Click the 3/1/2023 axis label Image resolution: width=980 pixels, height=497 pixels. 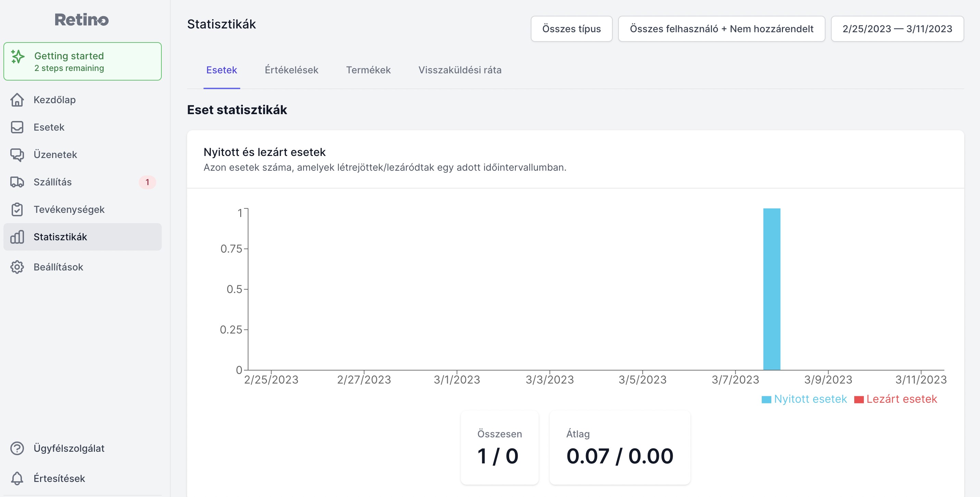tap(456, 379)
